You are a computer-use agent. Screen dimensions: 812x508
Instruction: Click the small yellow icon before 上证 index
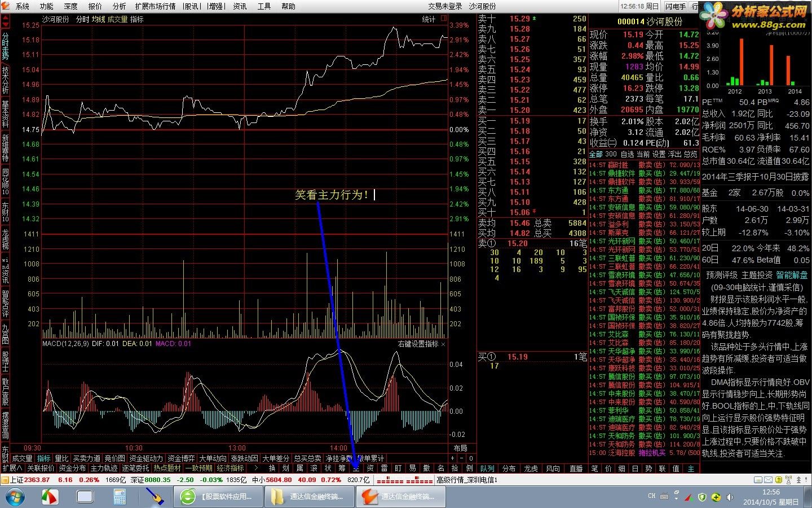pyautogui.click(x=5, y=480)
